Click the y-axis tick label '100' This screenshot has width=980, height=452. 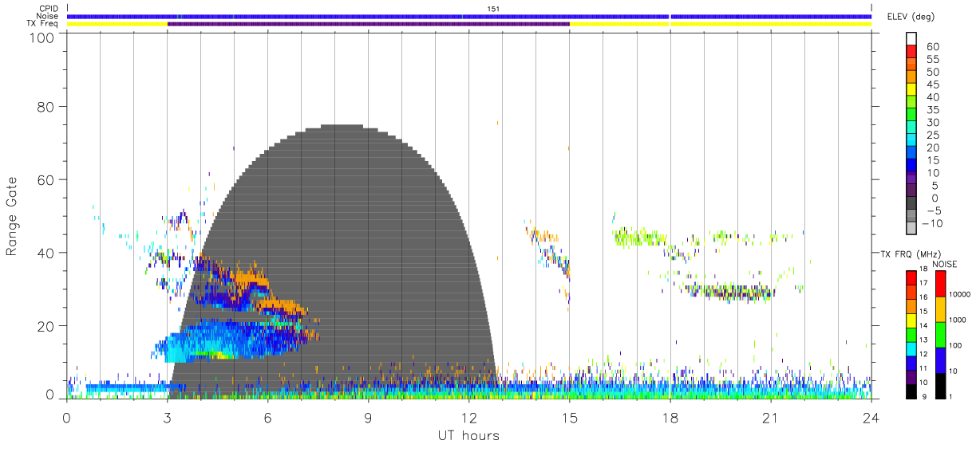pyautogui.click(x=43, y=37)
